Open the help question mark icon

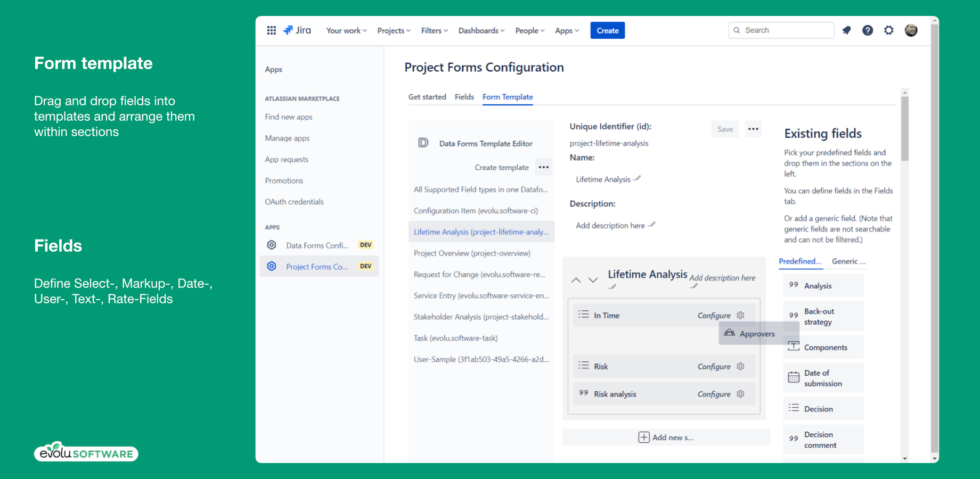(868, 30)
